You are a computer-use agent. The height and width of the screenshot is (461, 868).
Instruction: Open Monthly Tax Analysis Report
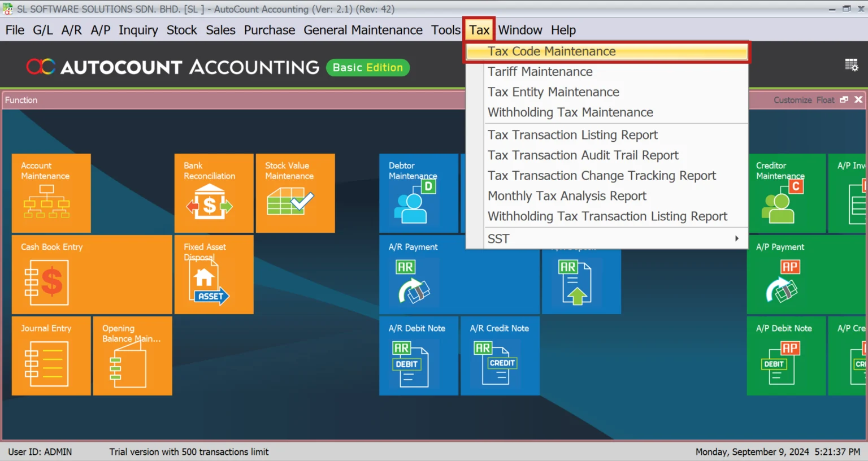coord(567,196)
